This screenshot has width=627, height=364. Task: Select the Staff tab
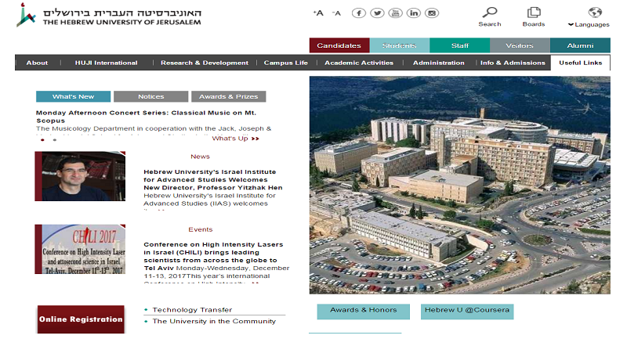pyautogui.click(x=460, y=45)
